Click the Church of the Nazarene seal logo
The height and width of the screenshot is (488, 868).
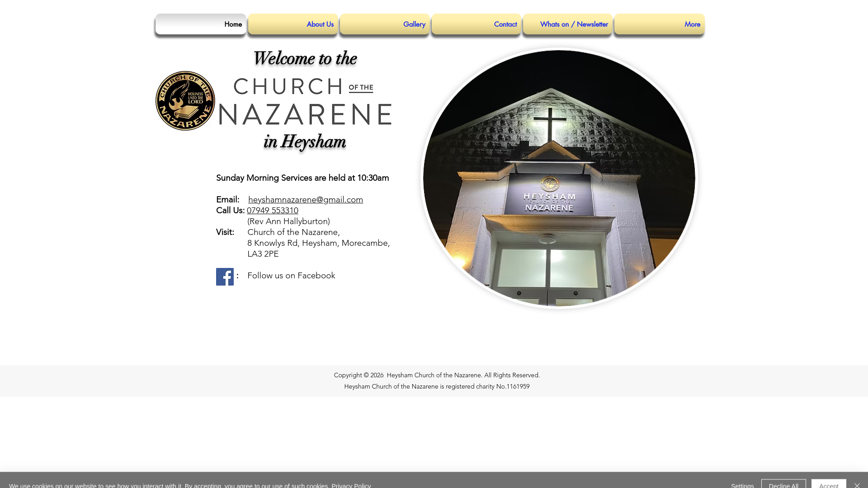(185, 101)
